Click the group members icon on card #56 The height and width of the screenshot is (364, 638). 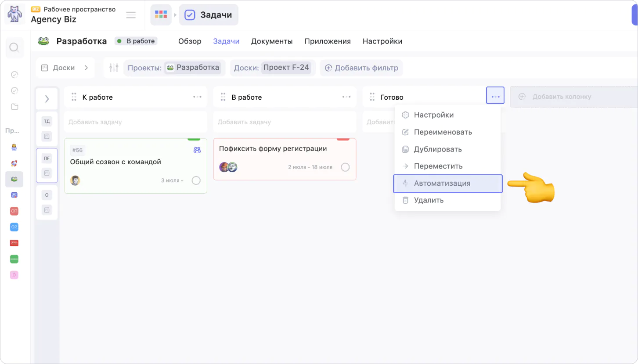(197, 150)
